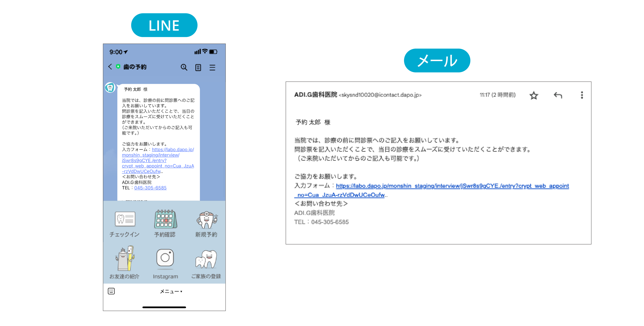The image size is (644, 326).
Task: Open the notes icon in LINE header
Action: point(198,67)
